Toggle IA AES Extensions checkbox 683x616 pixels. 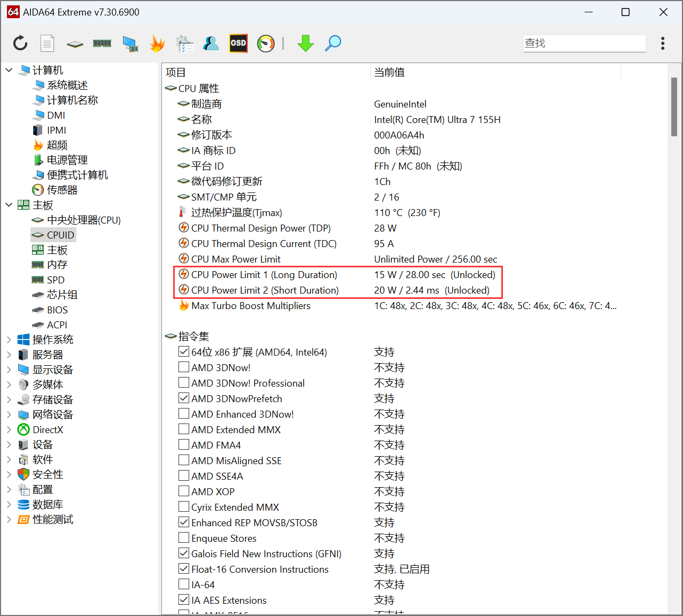point(184,599)
